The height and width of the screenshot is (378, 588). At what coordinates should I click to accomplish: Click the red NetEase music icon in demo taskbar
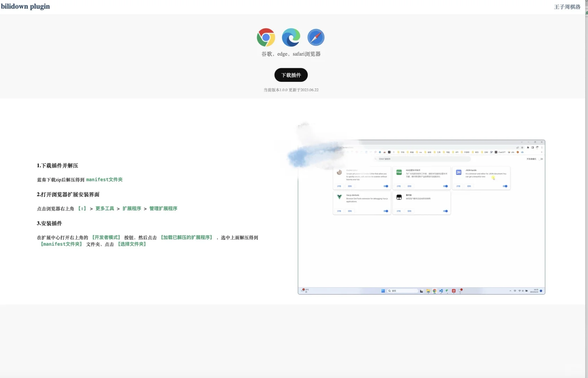click(x=454, y=291)
